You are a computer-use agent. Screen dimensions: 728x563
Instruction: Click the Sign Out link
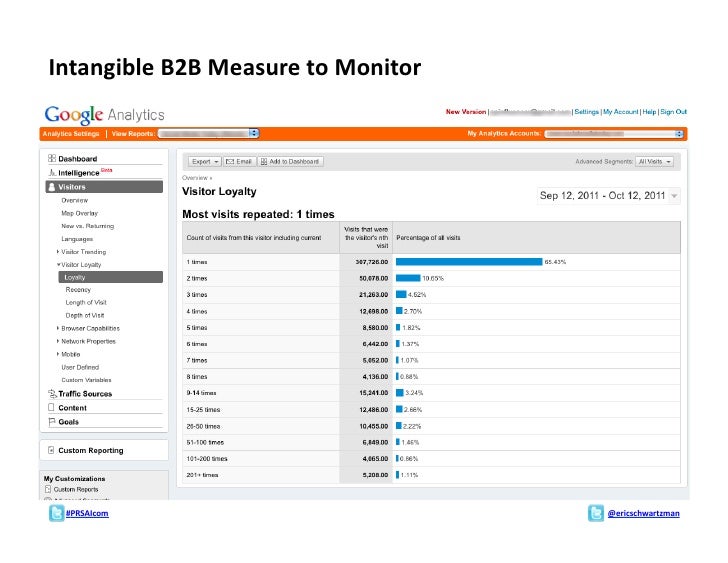point(673,112)
